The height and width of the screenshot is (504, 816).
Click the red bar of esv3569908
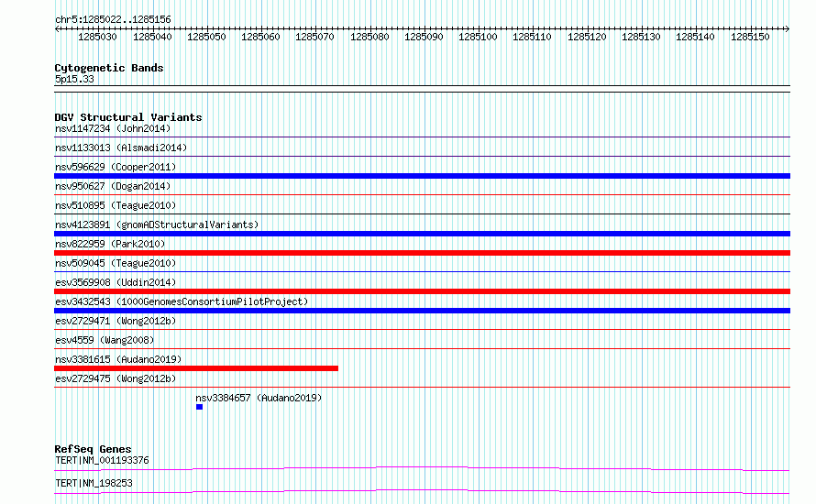[x=422, y=291]
